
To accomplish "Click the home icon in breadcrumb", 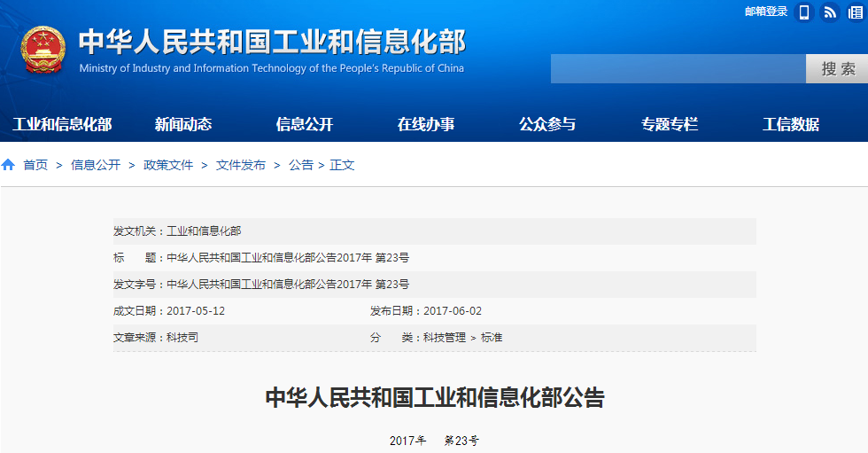I will 8,165.
